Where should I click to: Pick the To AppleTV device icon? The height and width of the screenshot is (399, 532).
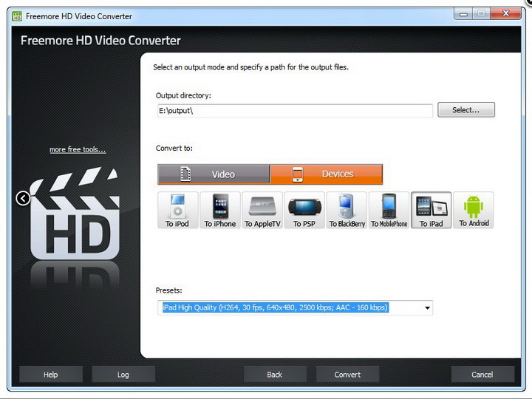pos(262,210)
